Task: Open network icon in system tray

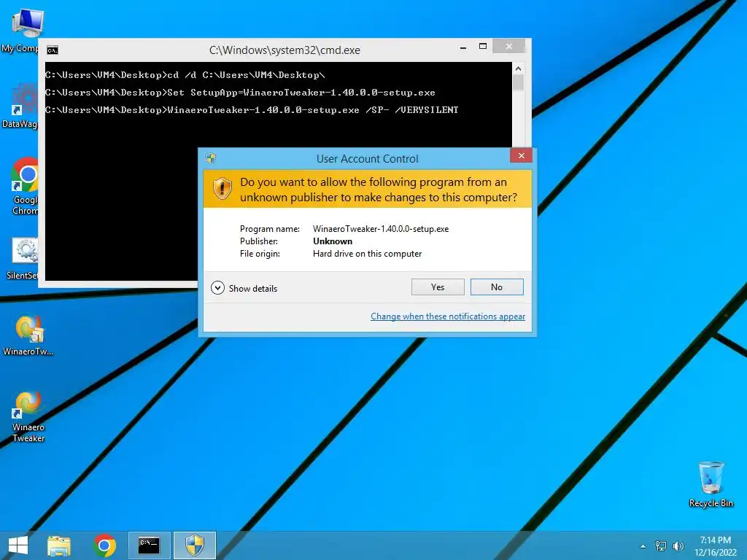Action: 661,546
